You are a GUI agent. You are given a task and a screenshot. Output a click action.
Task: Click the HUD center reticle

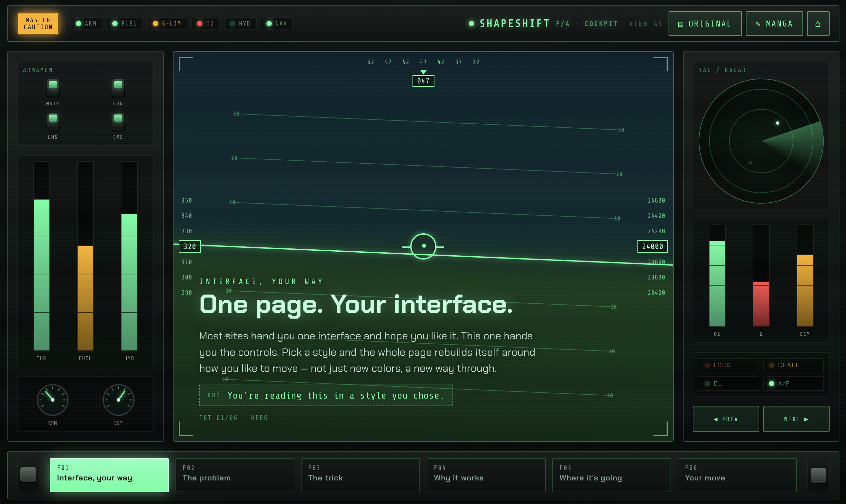[x=423, y=246]
